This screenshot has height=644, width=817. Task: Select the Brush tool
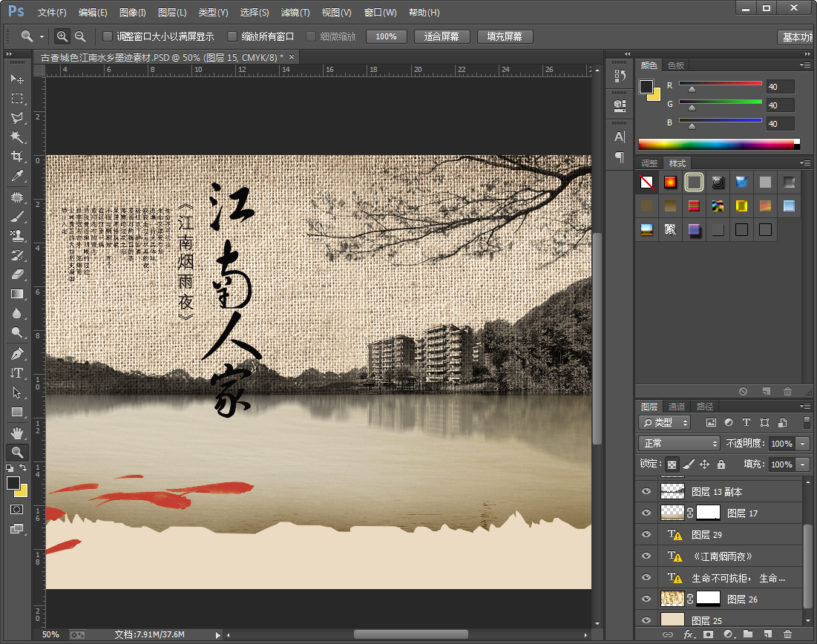pos(16,216)
